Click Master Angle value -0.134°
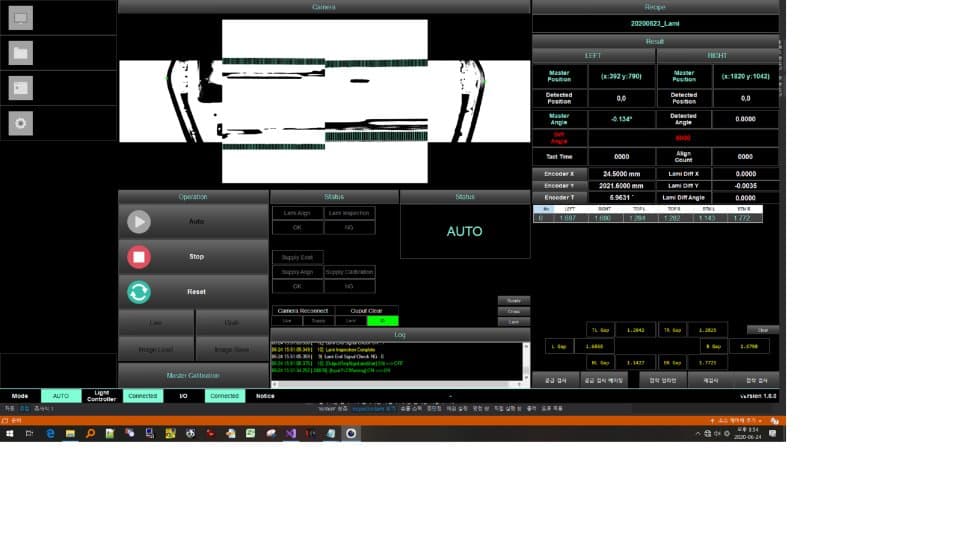The height and width of the screenshot is (539, 966). pyautogui.click(x=621, y=119)
